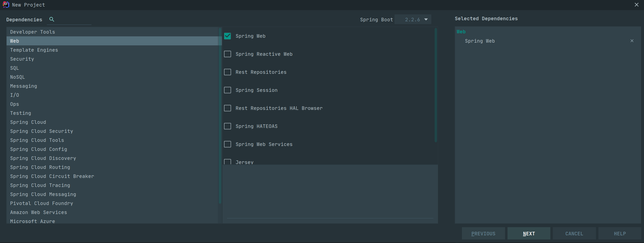The width and height of the screenshot is (644, 243).
Task: Select the I/O category
Action: coord(112,95)
